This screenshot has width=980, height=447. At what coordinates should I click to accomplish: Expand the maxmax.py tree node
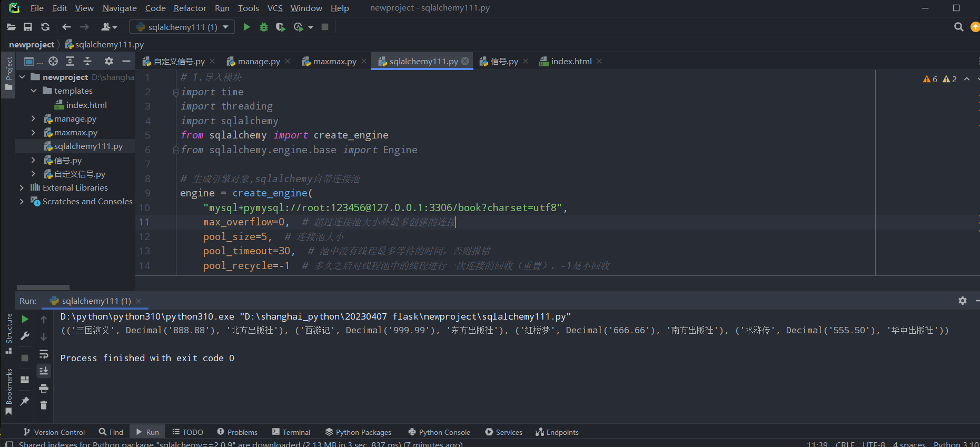(x=34, y=132)
